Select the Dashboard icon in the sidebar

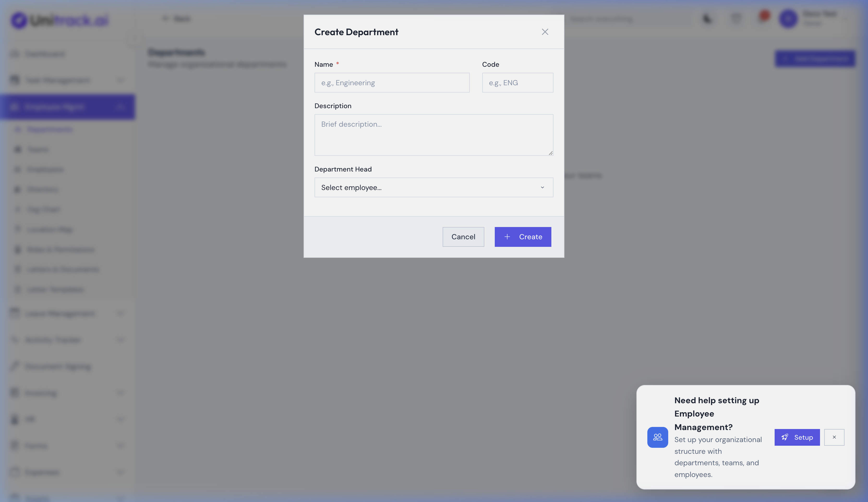[x=14, y=54]
